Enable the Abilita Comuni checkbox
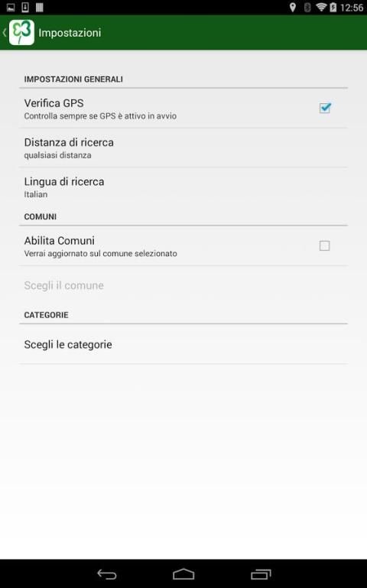Image resolution: width=367 pixels, height=588 pixels. 325,245
